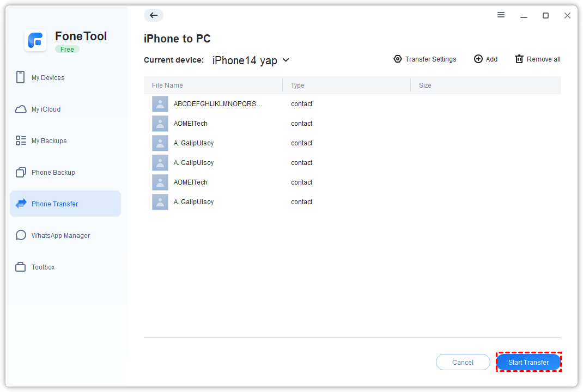This screenshot has width=583, height=392.
Task: Click the Cancel button
Action: pyautogui.click(x=463, y=363)
